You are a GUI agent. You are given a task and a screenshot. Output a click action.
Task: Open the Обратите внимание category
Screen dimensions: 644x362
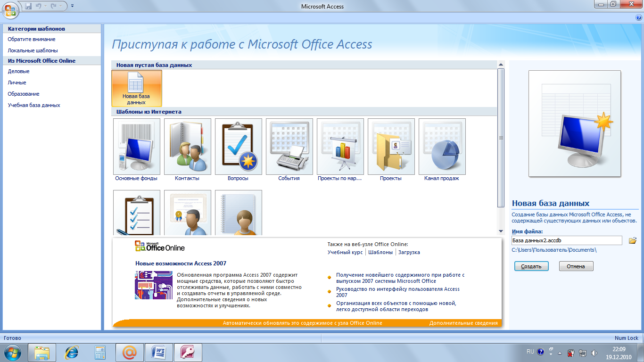coord(32,39)
